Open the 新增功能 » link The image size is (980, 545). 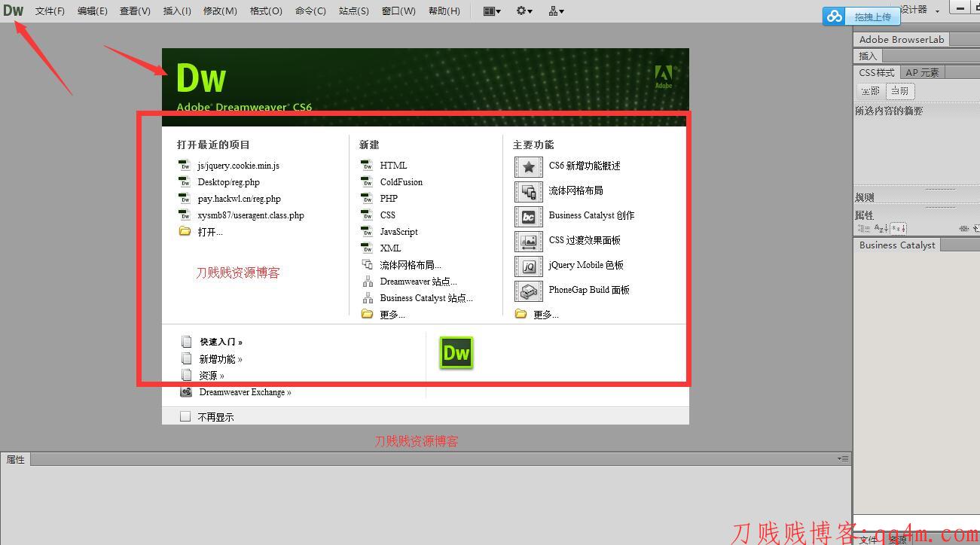[221, 359]
